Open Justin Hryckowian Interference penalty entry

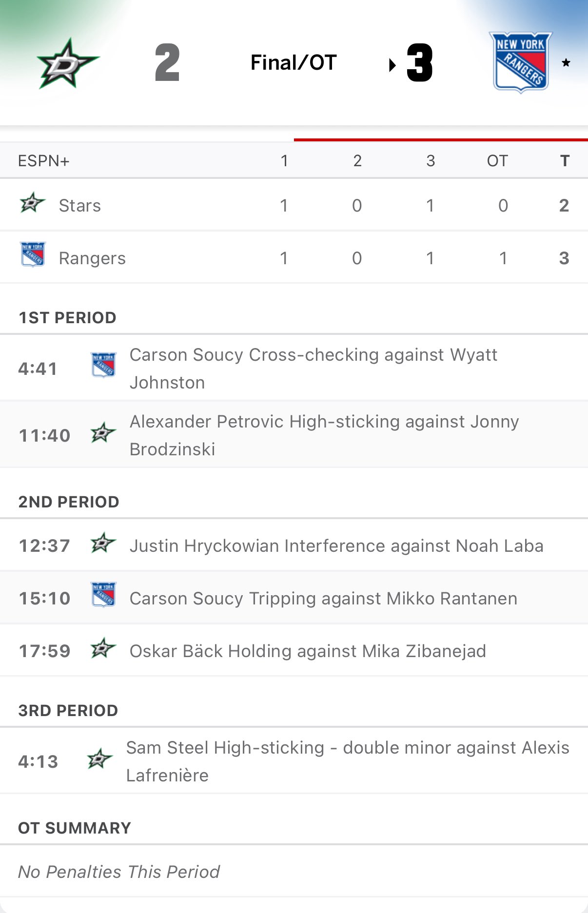tap(336, 546)
